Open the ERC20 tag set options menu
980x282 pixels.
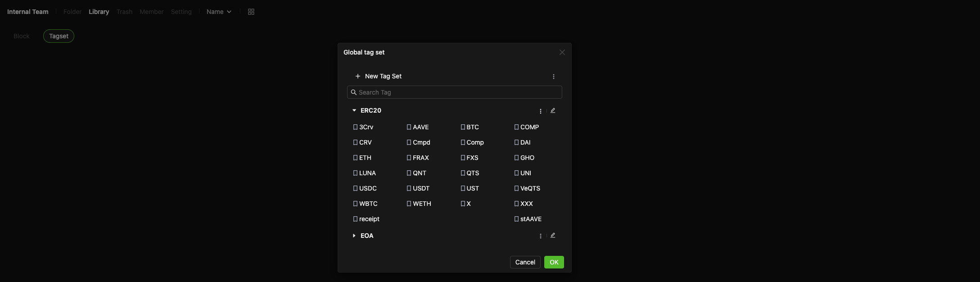541,111
